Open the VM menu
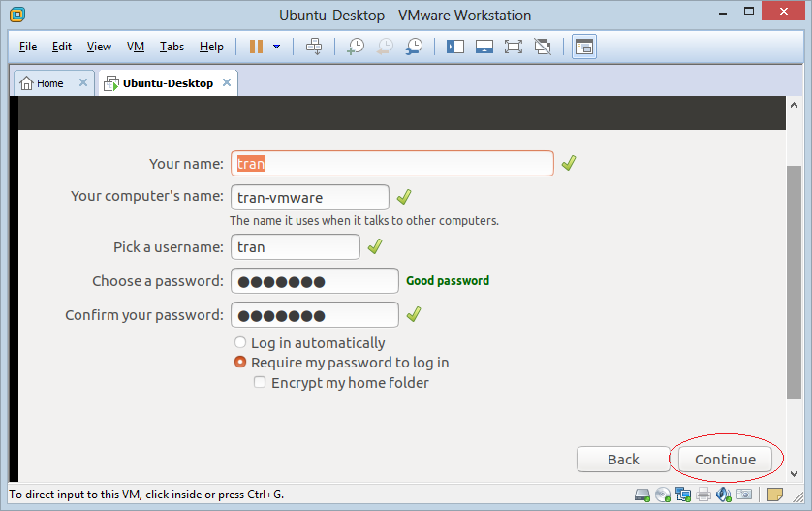Viewport: 812px width, 511px height. click(135, 47)
